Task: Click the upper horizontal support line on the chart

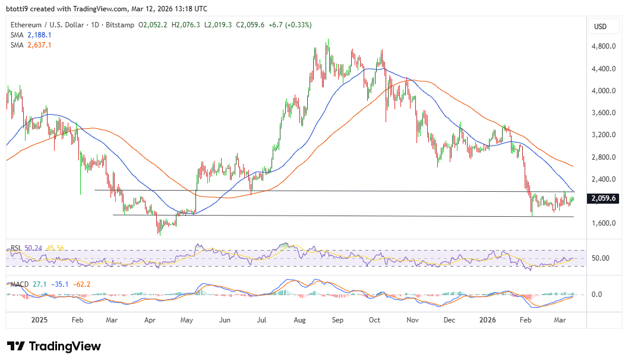Action: (327, 190)
